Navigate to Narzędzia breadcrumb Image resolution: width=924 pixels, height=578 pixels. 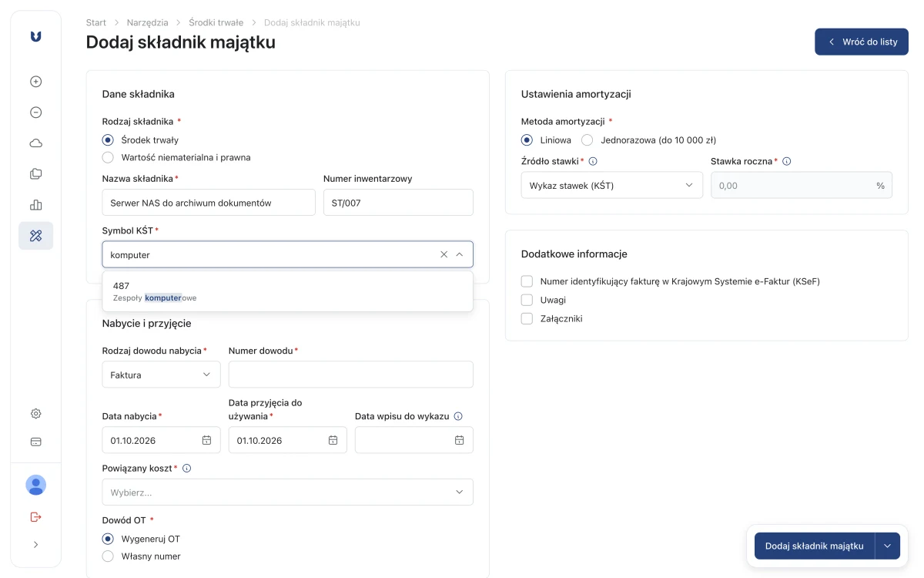pos(147,22)
